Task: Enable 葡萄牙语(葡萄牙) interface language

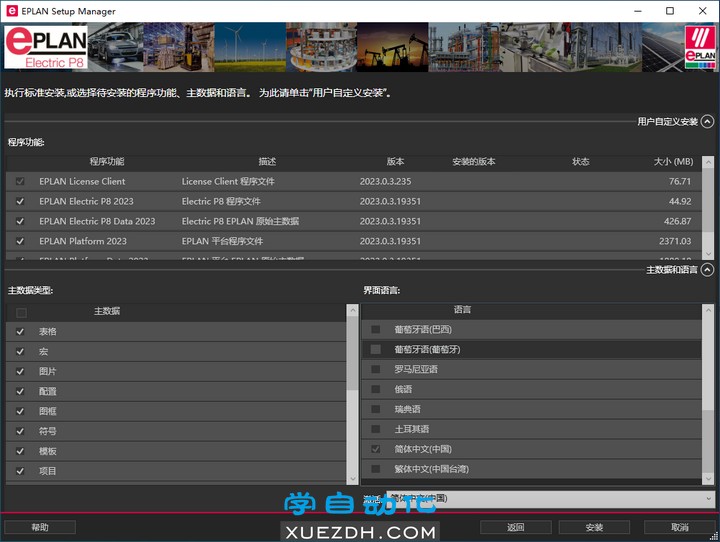Action: tap(376, 350)
